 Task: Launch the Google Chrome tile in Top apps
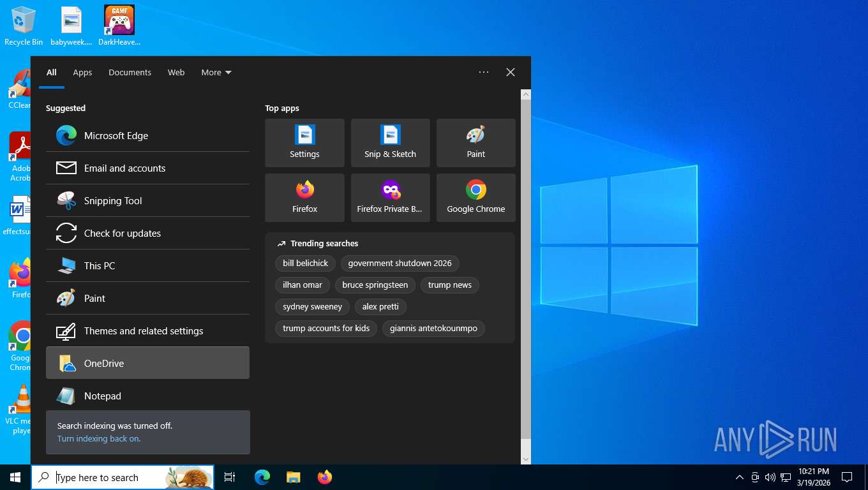[475, 198]
